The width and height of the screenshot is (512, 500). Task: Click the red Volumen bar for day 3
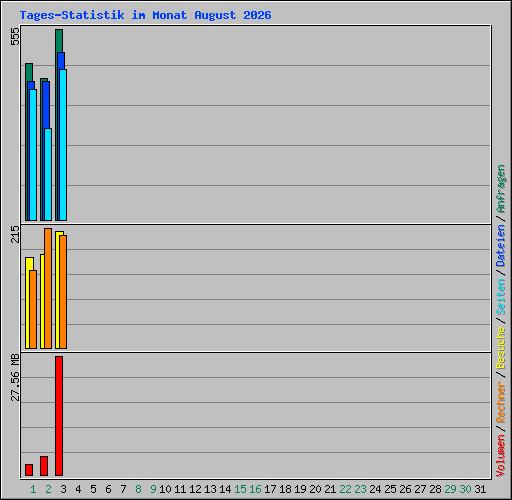tap(59, 416)
